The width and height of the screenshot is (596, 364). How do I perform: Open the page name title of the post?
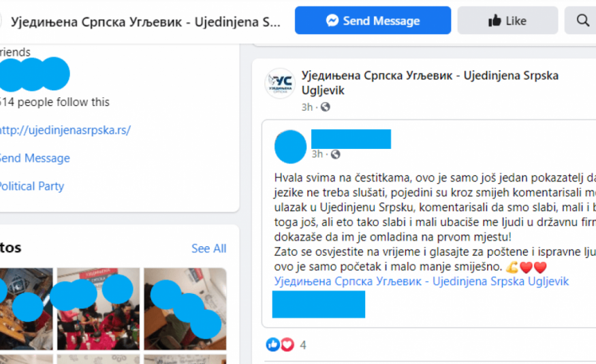click(x=430, y=83)
